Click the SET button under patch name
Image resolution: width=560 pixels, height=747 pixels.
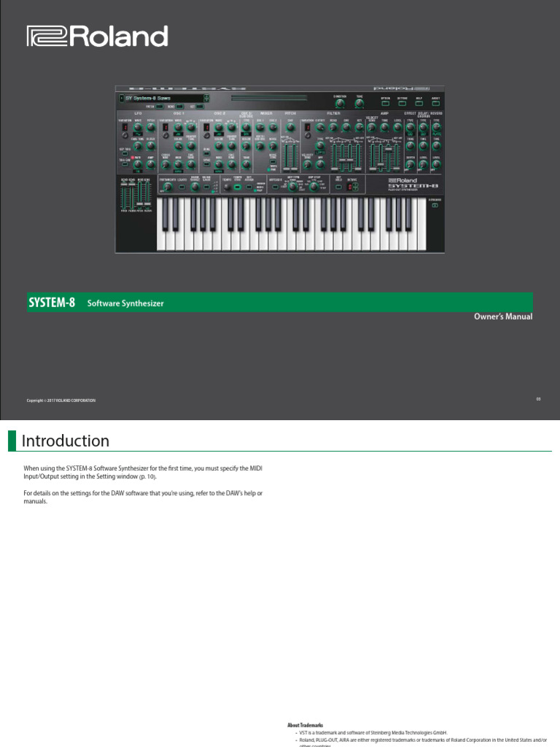(200, 107)
